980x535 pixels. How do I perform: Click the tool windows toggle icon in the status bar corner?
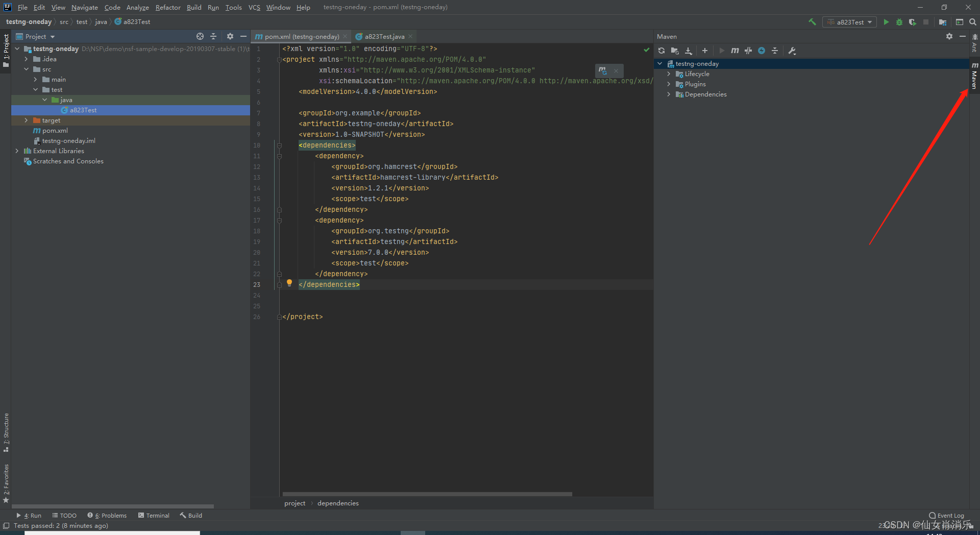(6, 526)
